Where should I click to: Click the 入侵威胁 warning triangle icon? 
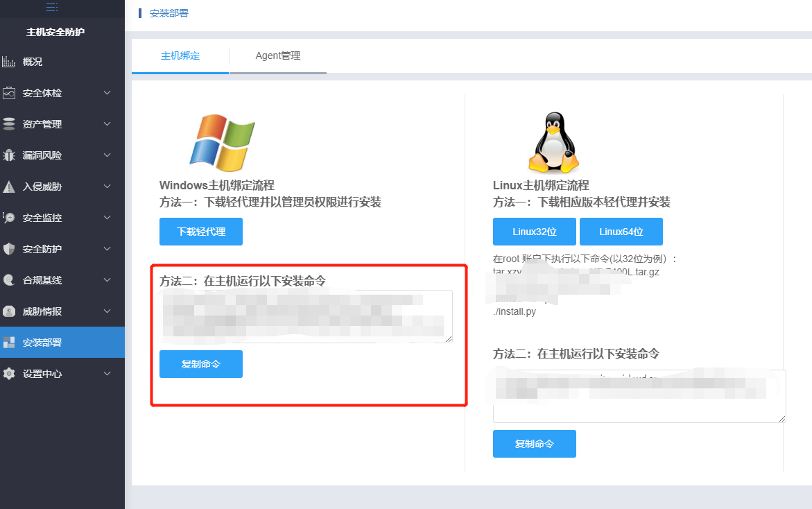tap(9, 187)
